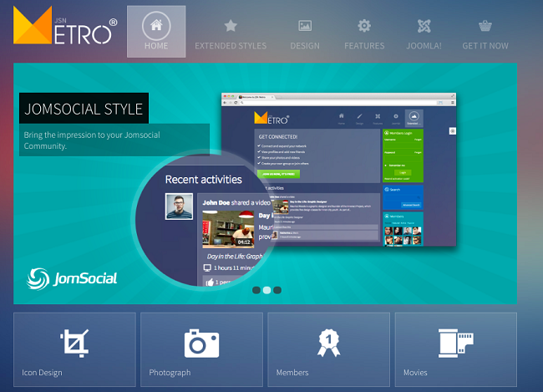Click the Icon Design crop icon

[74, 344]
